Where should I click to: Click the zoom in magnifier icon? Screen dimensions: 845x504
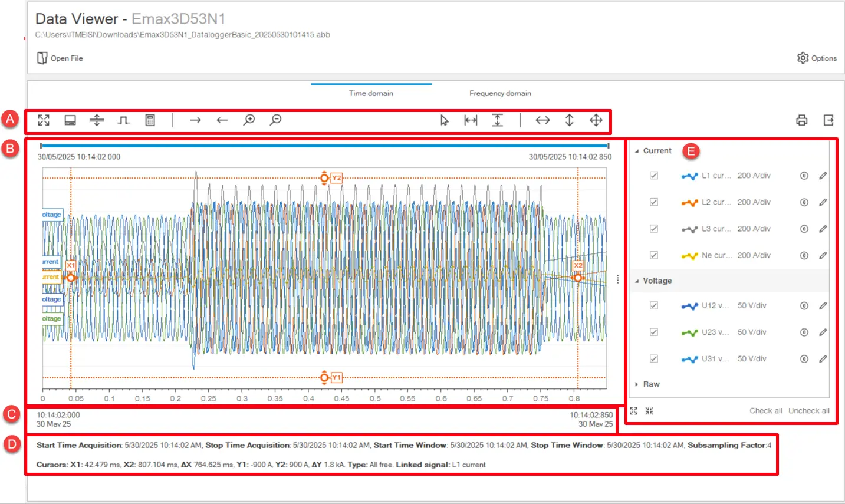(249, 120)
